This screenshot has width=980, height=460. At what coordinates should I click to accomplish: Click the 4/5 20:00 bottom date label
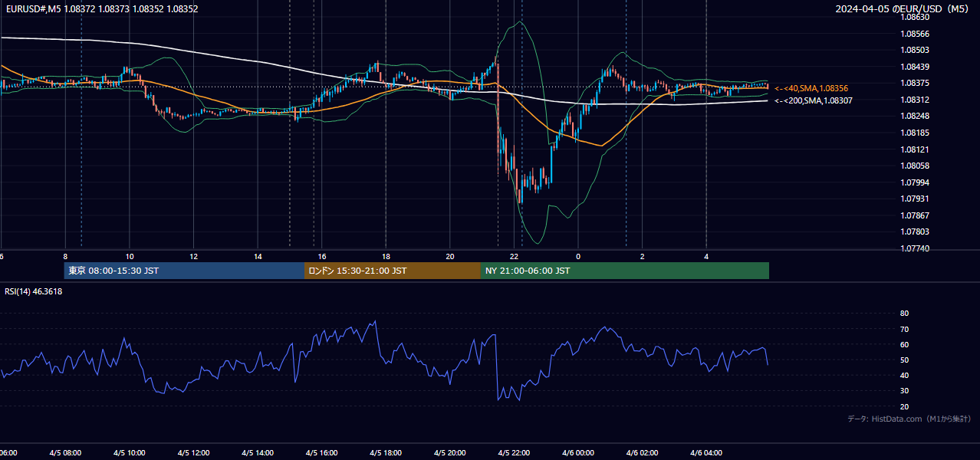pos(450,453)
